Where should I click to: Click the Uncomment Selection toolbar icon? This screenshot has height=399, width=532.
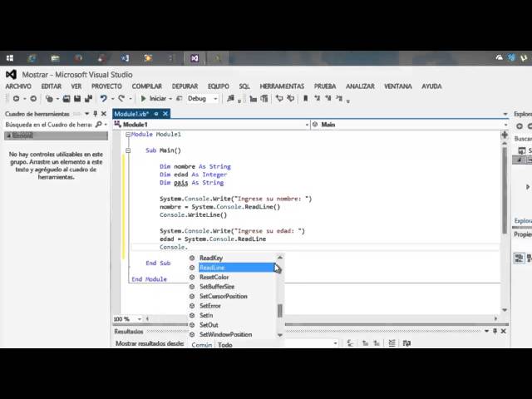click(291, 98)
